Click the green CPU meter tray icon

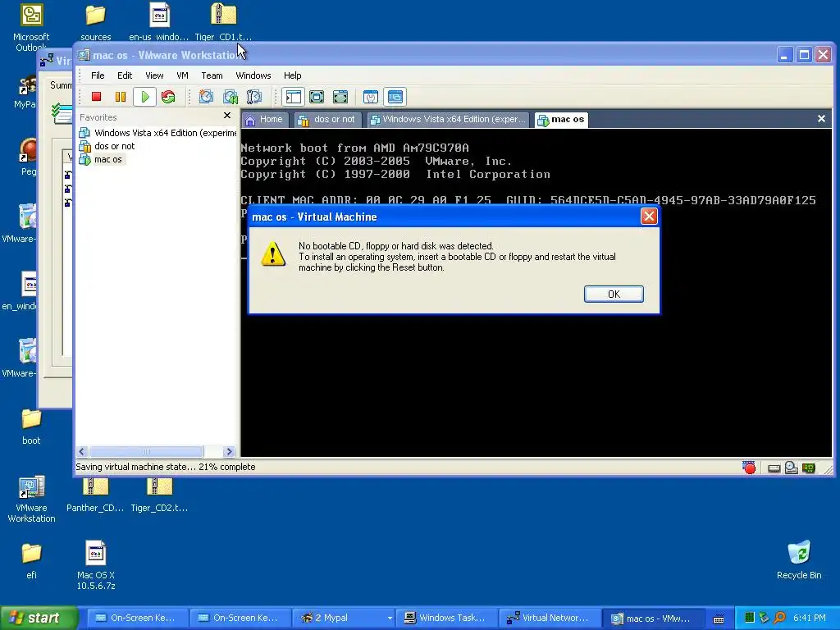pos(750,619)
